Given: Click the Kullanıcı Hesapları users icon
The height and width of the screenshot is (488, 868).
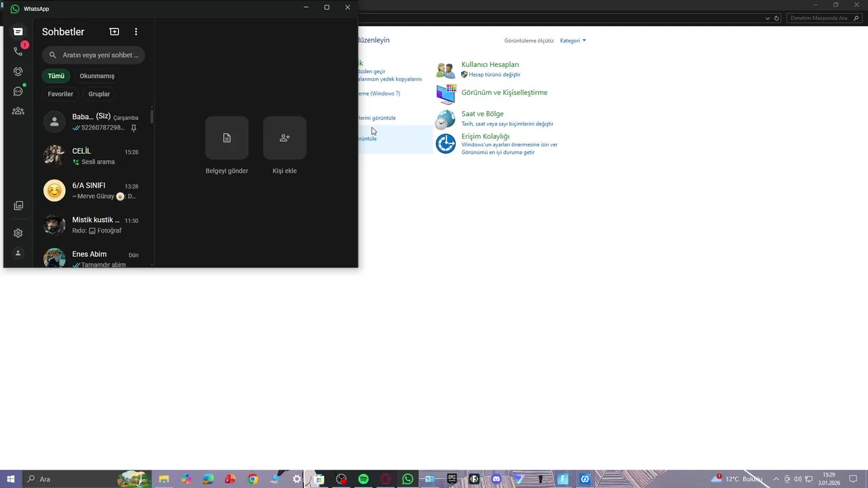Looking at the screenshot, I should (x=446, y=70).
